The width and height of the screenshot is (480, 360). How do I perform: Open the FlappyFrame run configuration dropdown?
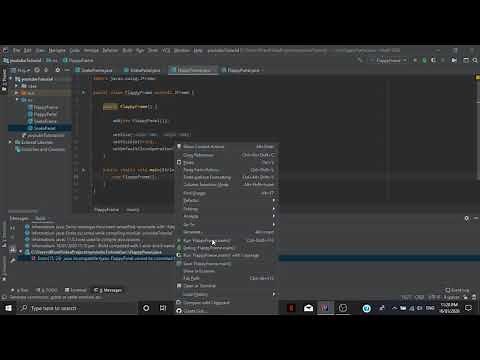(388, 60)
